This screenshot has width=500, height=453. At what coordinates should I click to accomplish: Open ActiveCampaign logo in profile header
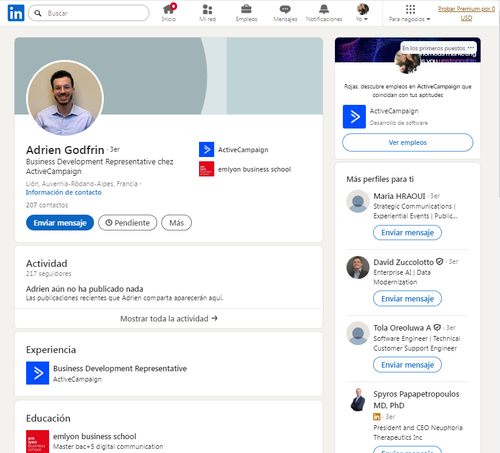(206, 149)
